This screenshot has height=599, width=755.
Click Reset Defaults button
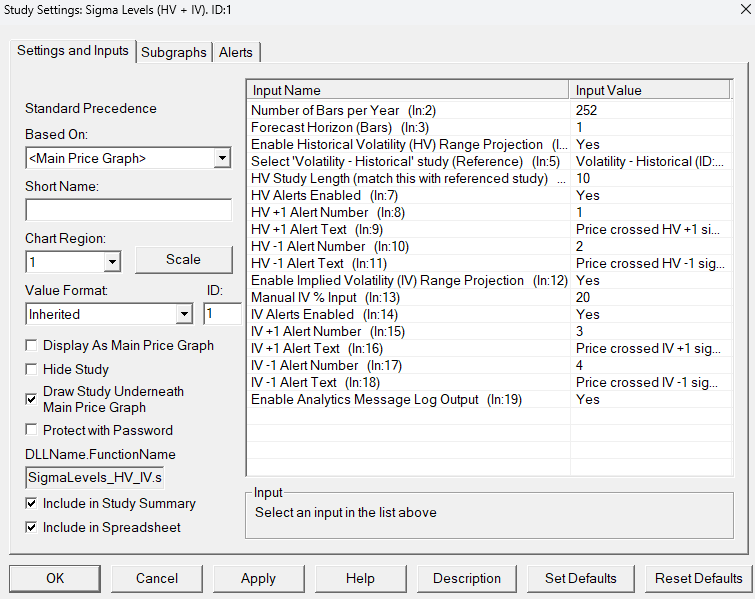tap(699, 578)
